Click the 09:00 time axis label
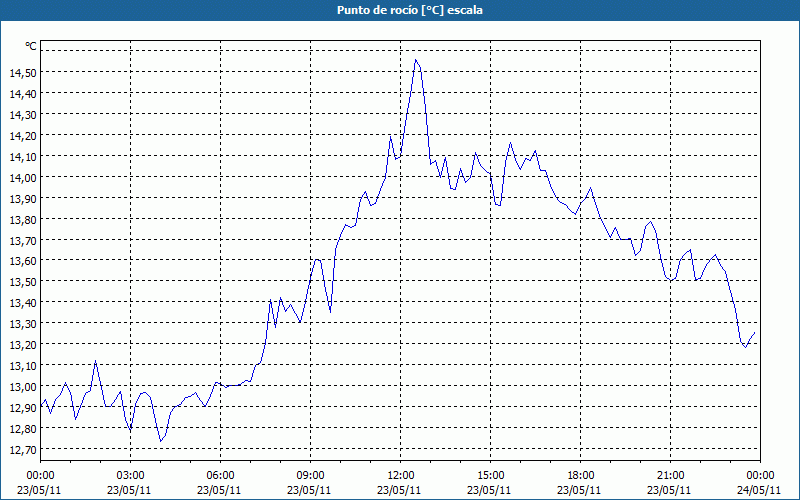800x500 pixels. pos(310,476)
